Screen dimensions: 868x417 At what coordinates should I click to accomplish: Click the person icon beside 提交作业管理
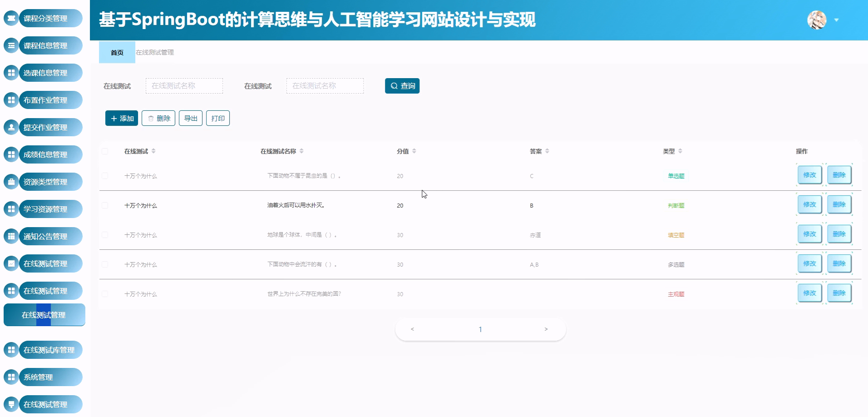click(11, 127)
